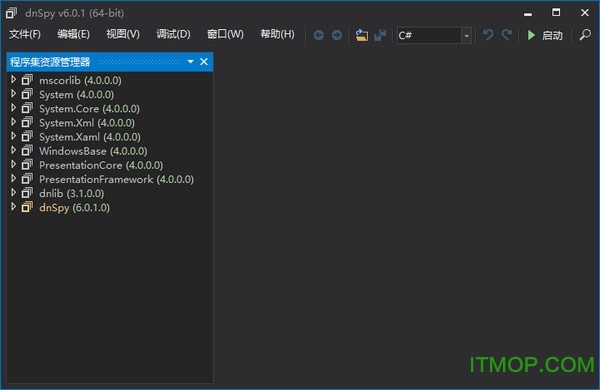Open the 窗口(W) menu
The width and height of the screenshot is (600, 390).
(225, 34)
